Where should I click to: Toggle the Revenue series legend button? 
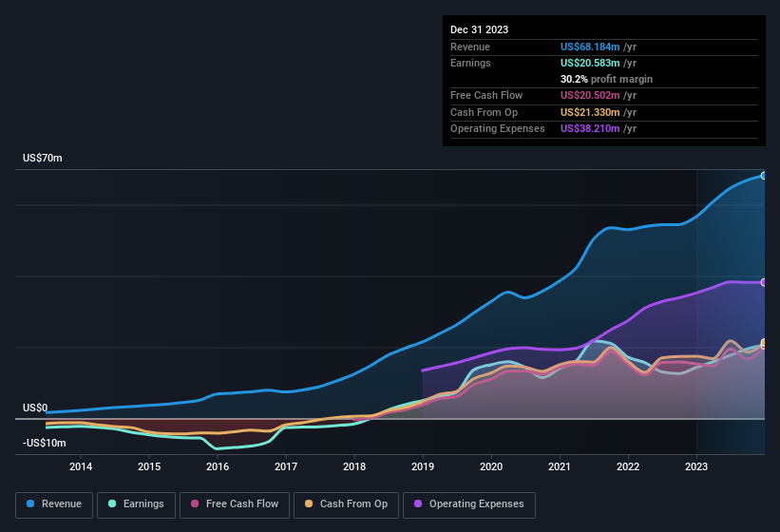click(x=54, y=504)
